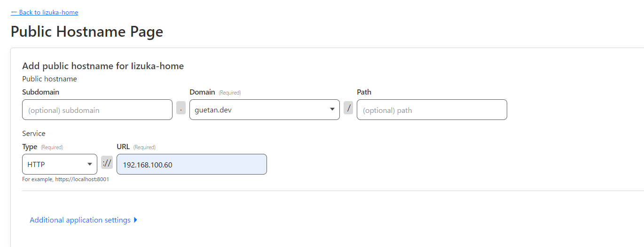Image resolution: width=644 pixels, height=247 pixels.
Task: Click the Subdomain field label
Action: tap(41, 92)
